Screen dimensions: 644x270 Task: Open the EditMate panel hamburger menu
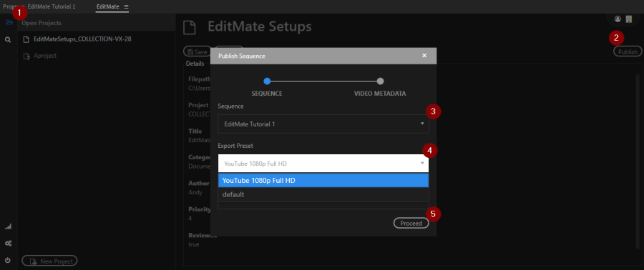pos(126,7)
